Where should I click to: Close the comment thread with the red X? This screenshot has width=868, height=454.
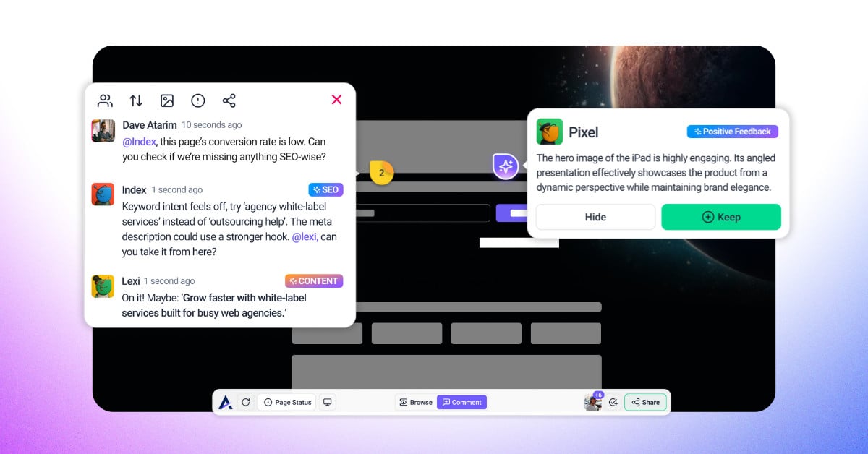[336, 100]
